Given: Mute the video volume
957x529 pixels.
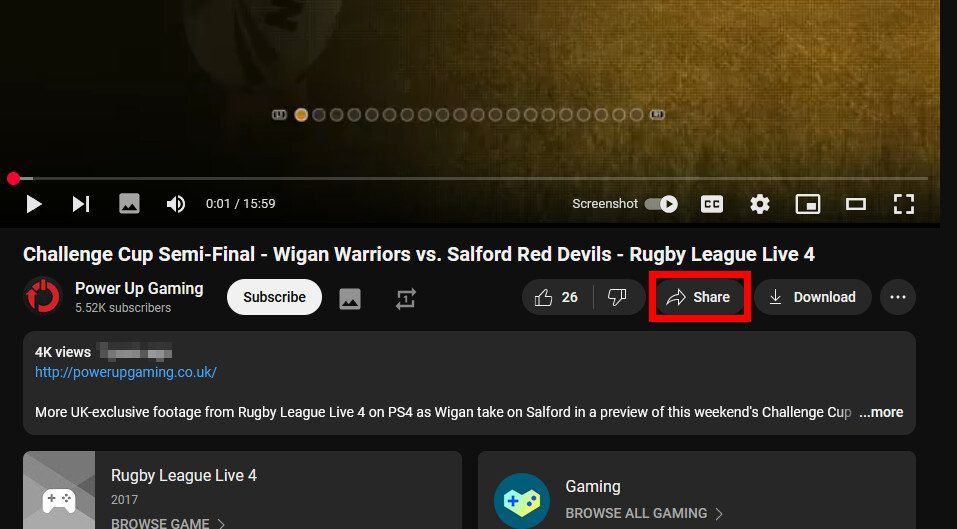Looking at the screenshot, I should [x=176, y=204].
